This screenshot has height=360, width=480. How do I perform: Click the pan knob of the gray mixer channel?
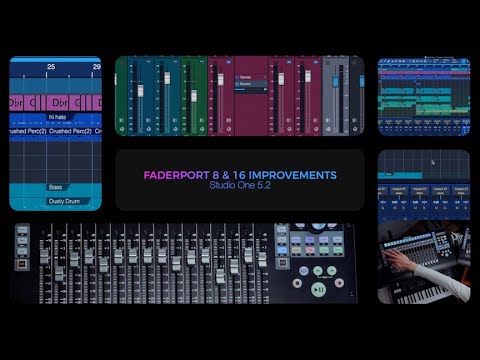click(328, 129)
